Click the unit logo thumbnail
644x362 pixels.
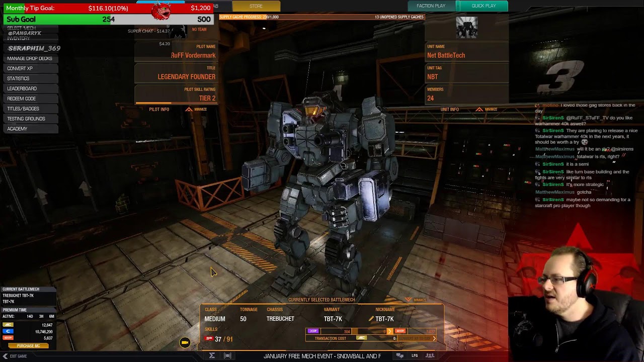tap(466, 28)
